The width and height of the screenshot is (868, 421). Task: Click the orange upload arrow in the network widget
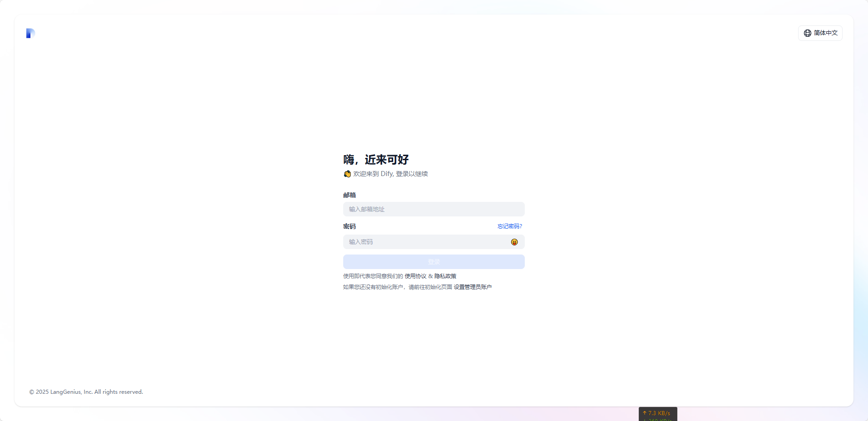644,413
